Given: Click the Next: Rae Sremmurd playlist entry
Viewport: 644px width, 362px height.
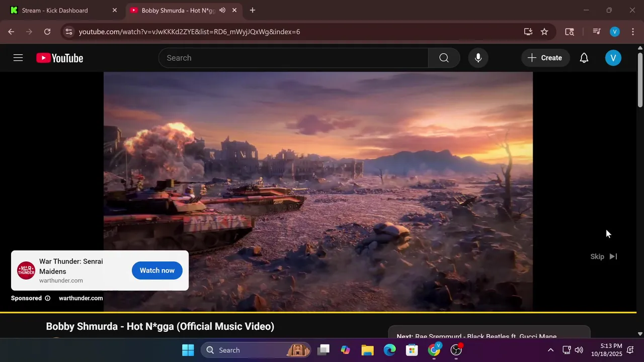Looking at the screenshot, I should click(x=489, y=333).
